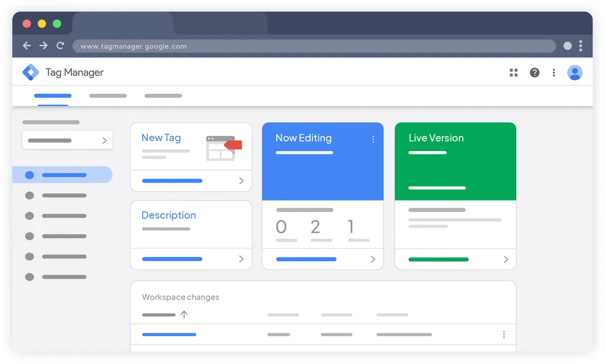Viewport: 605px width, 364px height.
Task: Click the address bar showing www.tagmanager.google.com
Action: [x=313, y=46]
